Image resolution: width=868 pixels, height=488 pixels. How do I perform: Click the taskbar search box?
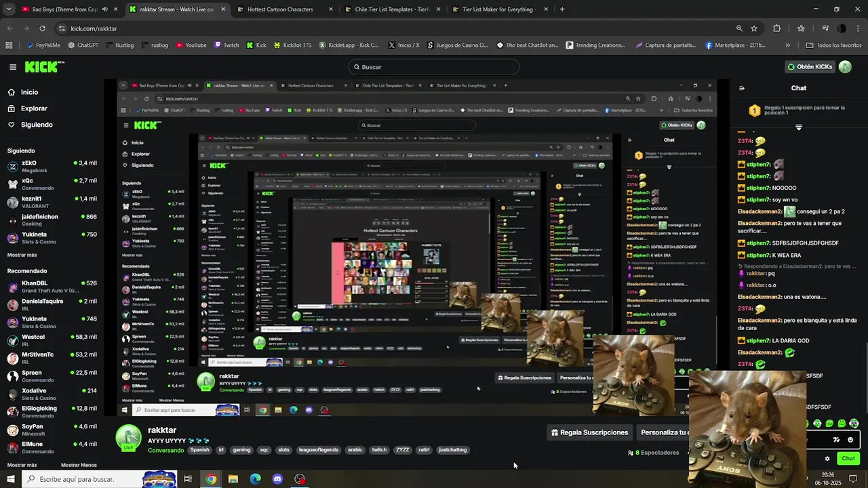100,479
